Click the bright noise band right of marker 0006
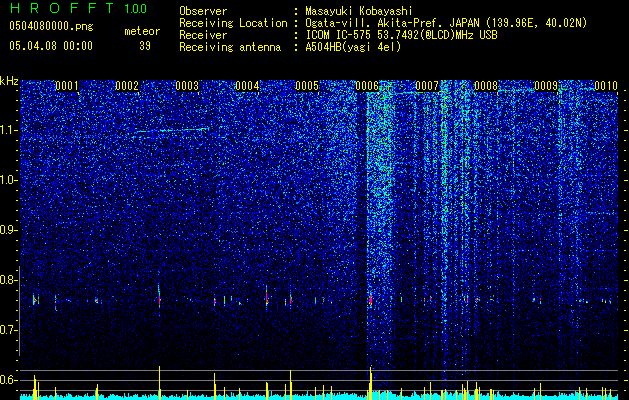The image size is (629, 400). (x=381, y=225)
